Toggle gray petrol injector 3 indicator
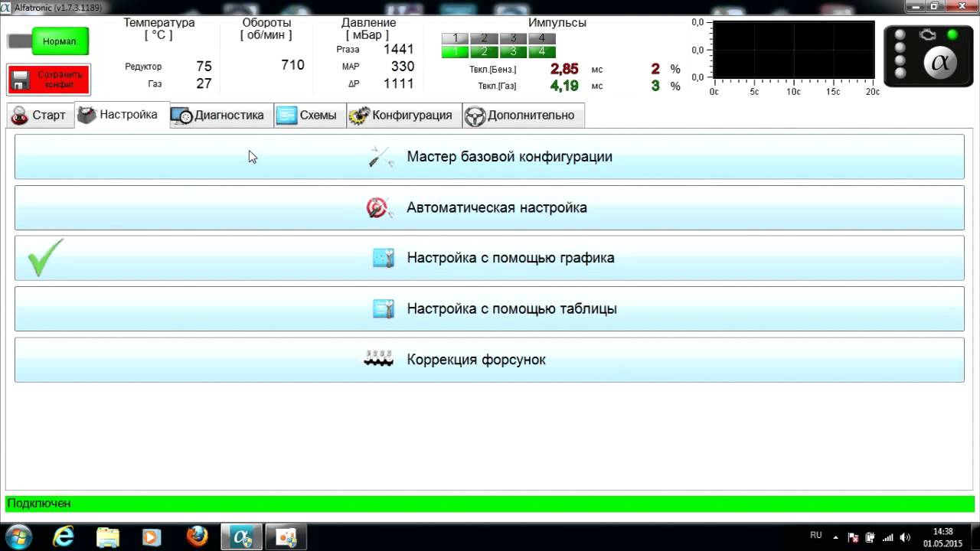 click(513, 38)
